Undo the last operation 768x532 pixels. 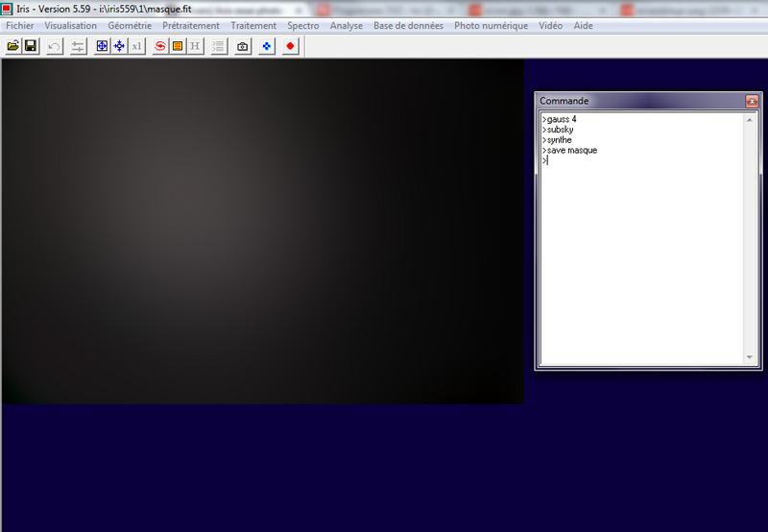pyautogui.click(x=55, y=46)
